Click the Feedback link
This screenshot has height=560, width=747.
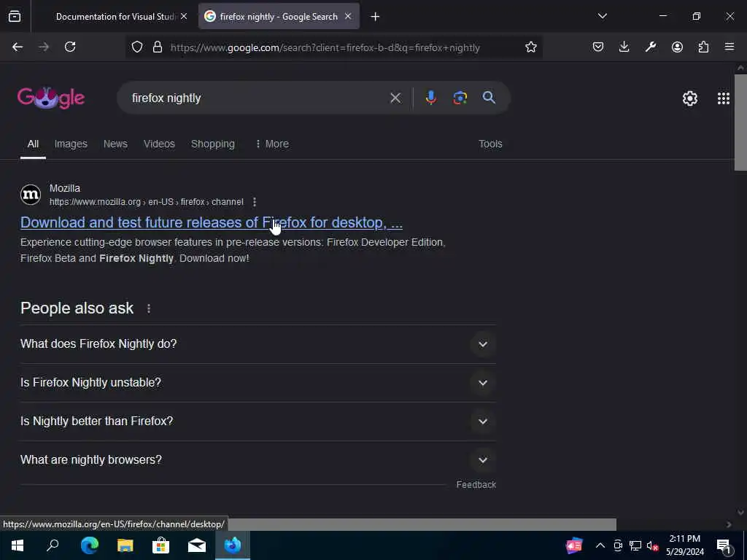(476, 484)
